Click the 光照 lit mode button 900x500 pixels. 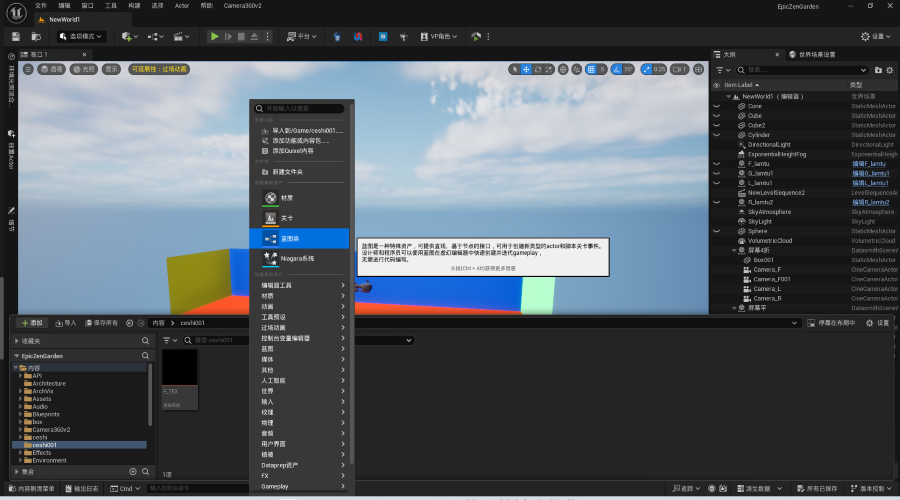tap(83, 69)
